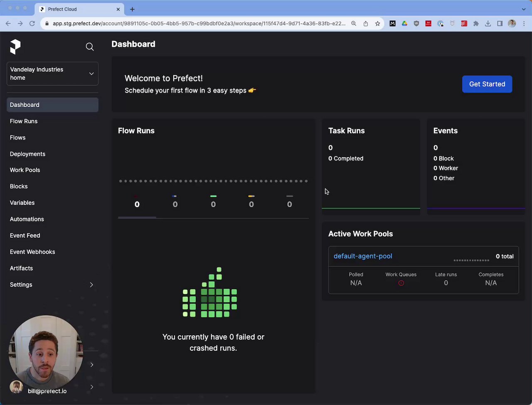532x405 pixels.
Task: Expand the chevron next to bill@prefect.io
Action: click(91, 387)
